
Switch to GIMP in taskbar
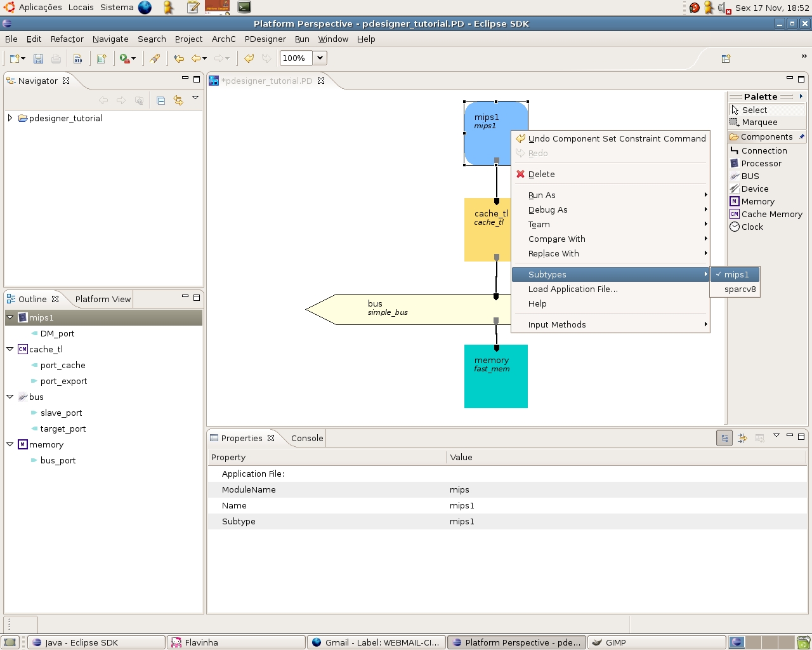(x=656, y=642)
